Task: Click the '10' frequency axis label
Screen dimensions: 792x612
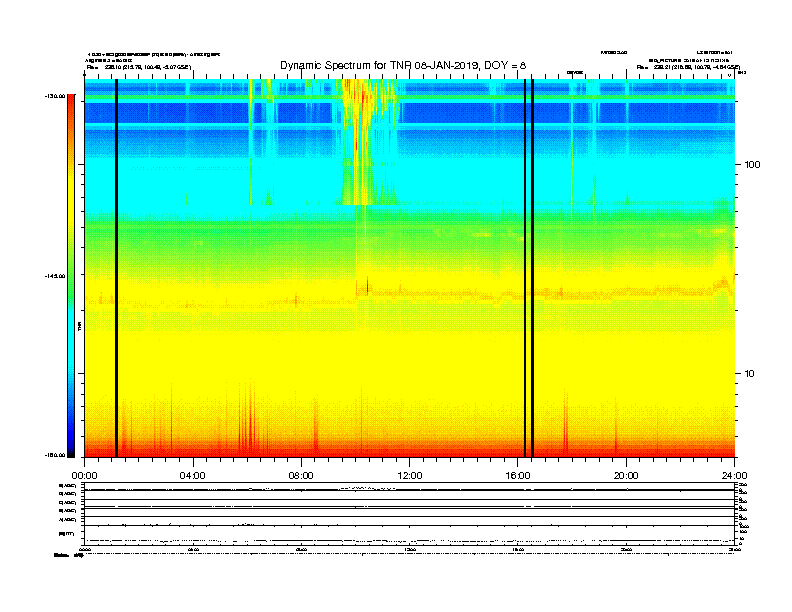Action: coord(750,374)
